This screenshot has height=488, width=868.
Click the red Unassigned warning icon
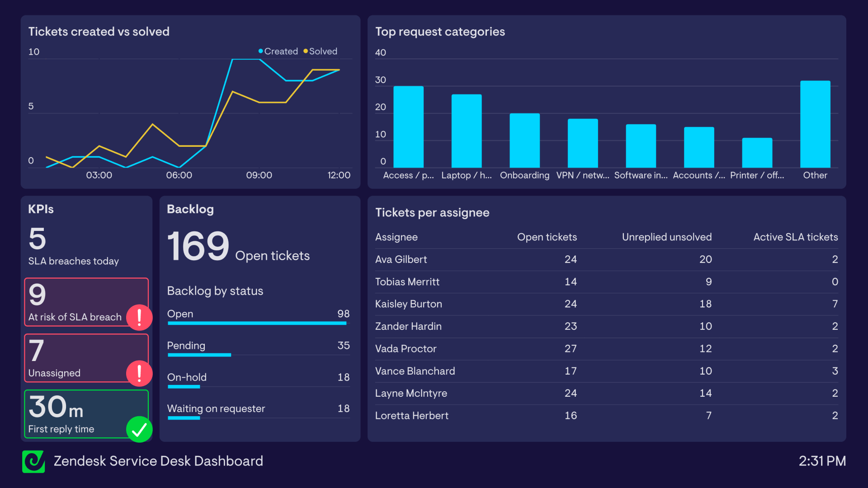point(139,373)
